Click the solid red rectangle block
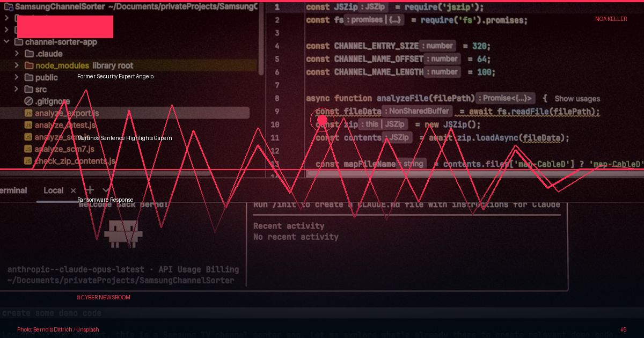The width and height of the screenshot is (644, 338). (x=65, y=27)
